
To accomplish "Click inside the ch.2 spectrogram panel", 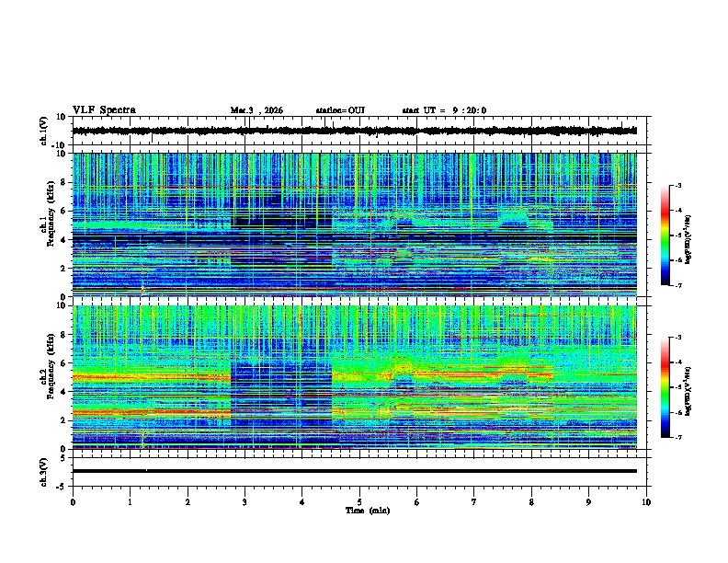I will click(355, 377).
